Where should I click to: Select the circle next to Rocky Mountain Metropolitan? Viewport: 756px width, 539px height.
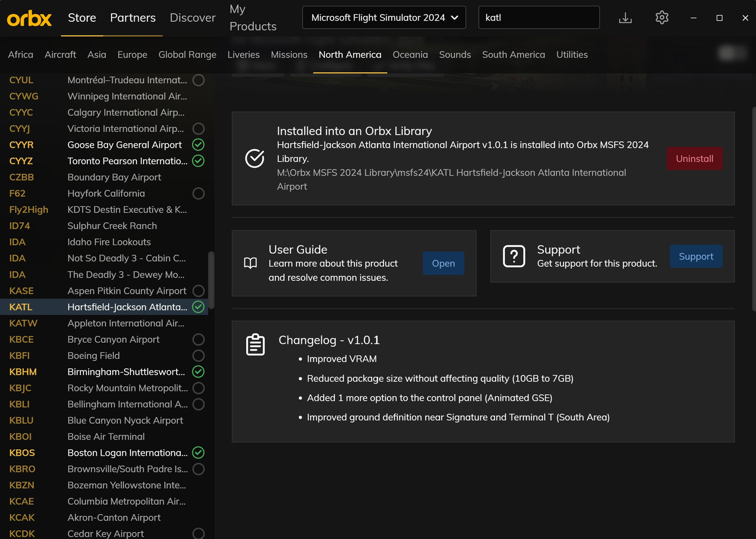[198, 388]
